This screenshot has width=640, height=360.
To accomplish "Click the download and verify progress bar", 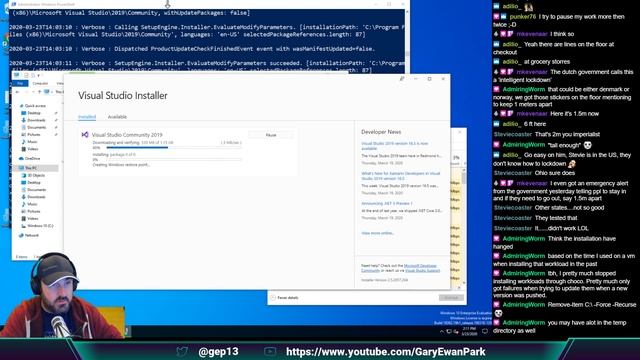I will 173,148.
